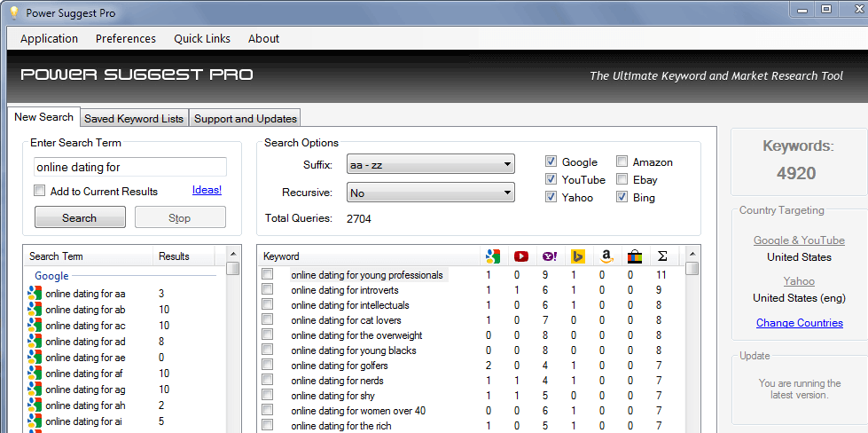The image size is (868, 433).
Task: Click the search term input field
Action: pos(130,167)
